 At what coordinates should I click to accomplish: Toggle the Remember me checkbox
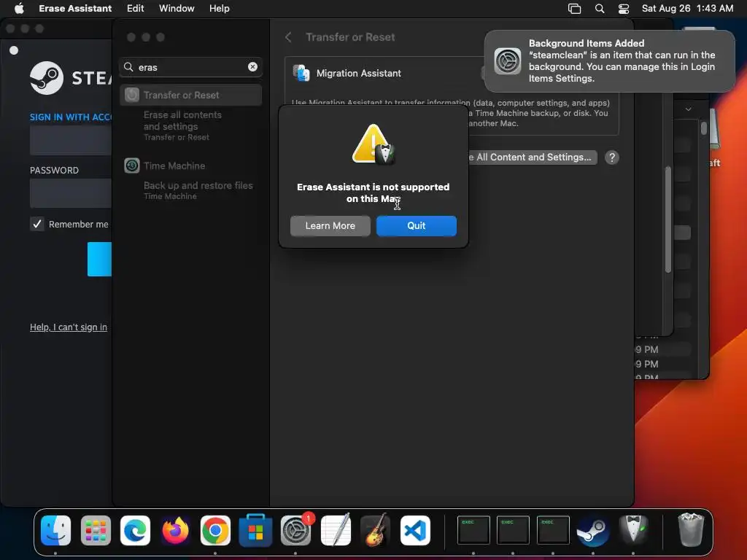click(x=36, y=224)
